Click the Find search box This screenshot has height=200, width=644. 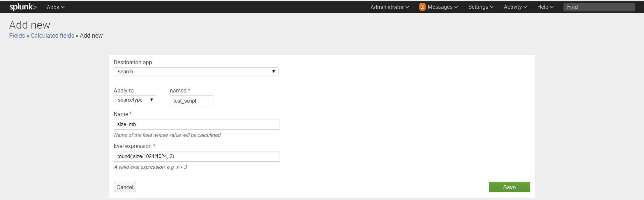pos(599,7)
